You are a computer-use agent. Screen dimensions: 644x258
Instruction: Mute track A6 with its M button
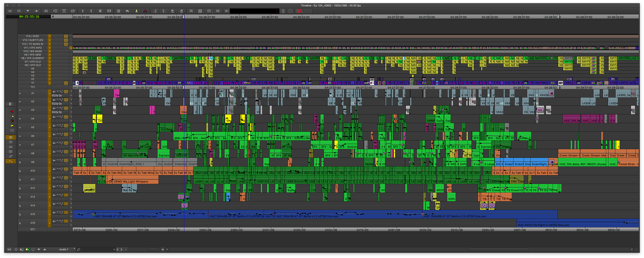[x=71, y=138]
